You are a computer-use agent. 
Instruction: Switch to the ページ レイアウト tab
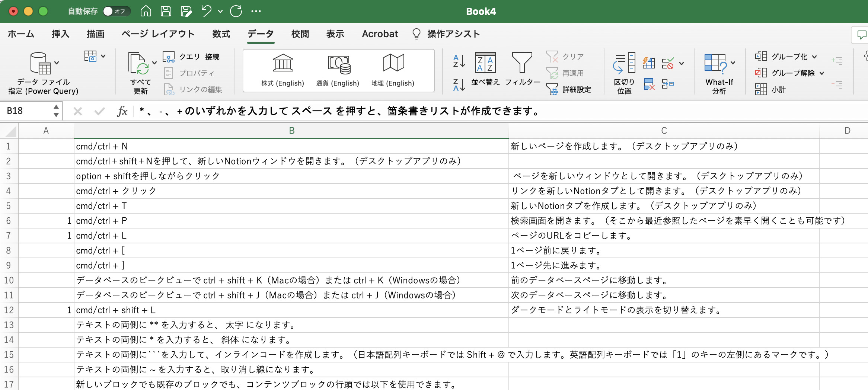[158, 34]
